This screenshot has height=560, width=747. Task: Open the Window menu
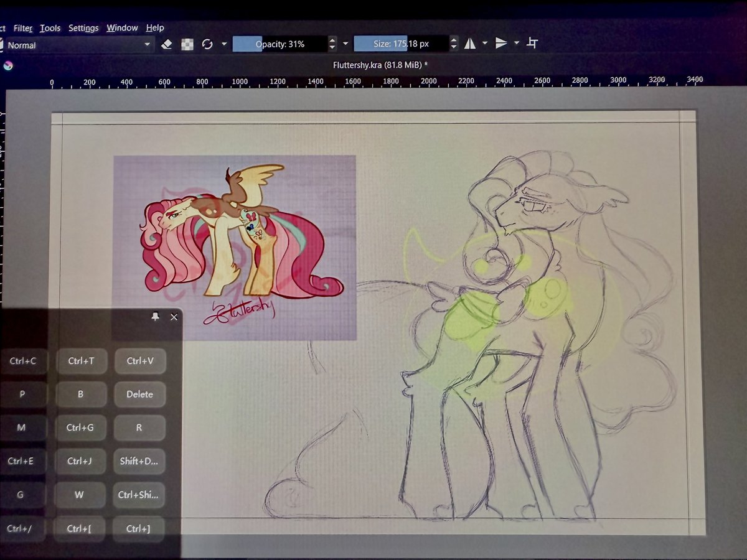pos(122,28)
